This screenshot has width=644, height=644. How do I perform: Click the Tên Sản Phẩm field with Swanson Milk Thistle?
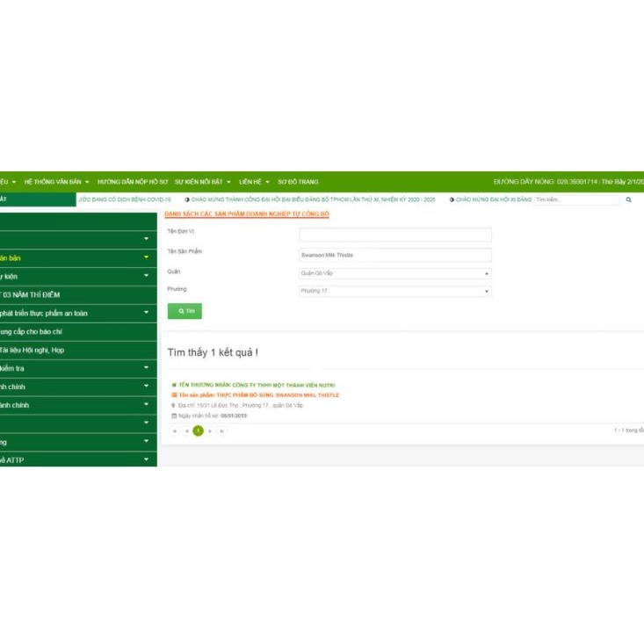pos(394,255)
